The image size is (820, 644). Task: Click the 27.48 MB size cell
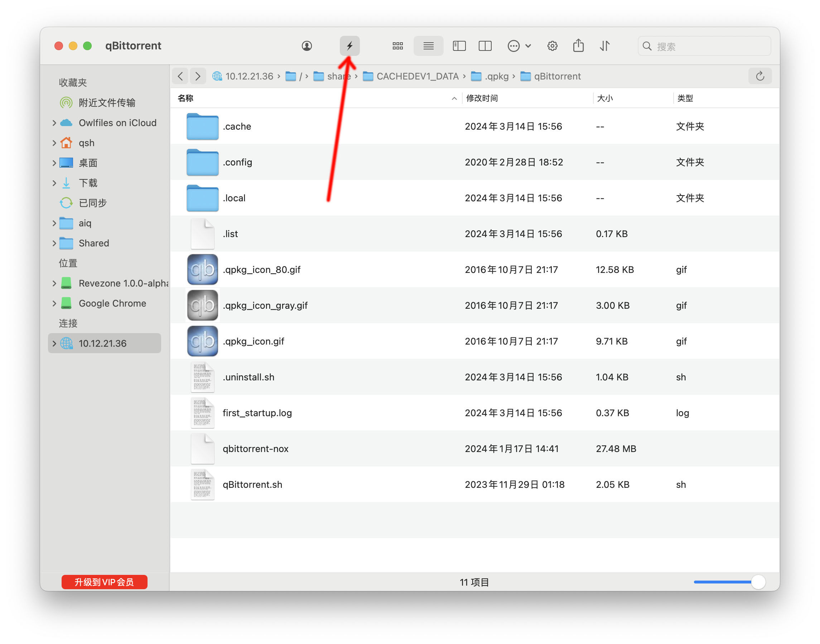(616, 449)
